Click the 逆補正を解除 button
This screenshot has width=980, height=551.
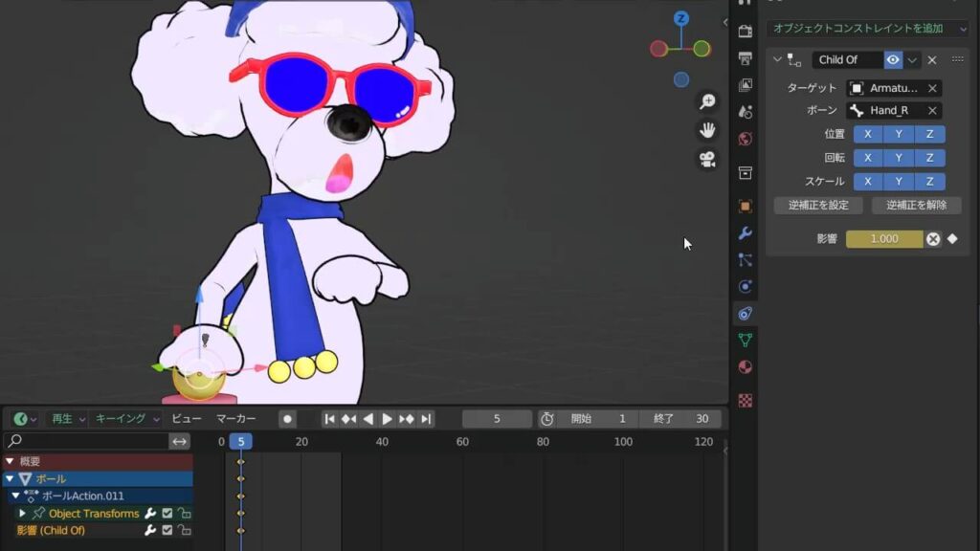coord(916,206)
